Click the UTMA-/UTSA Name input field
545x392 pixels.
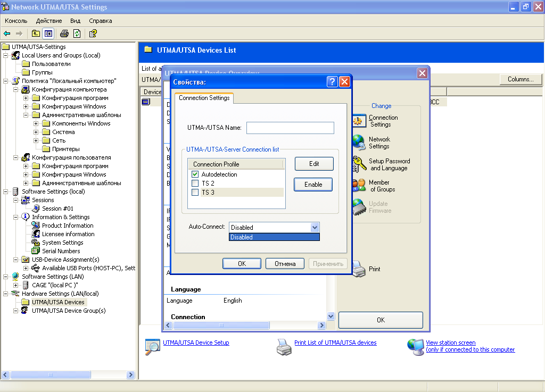click(290, 128)
